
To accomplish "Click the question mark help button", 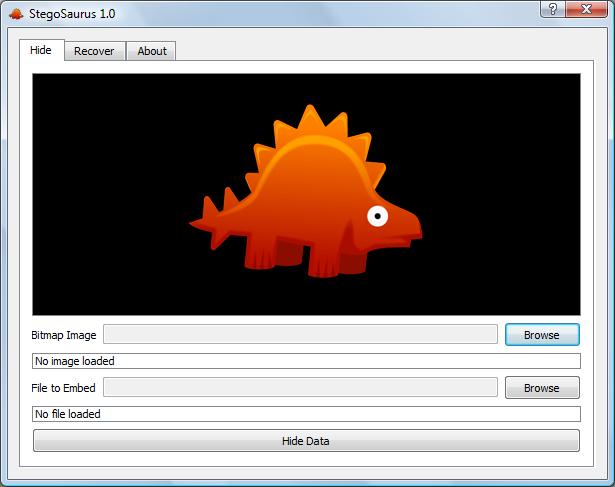I will (x=553, y=9).
